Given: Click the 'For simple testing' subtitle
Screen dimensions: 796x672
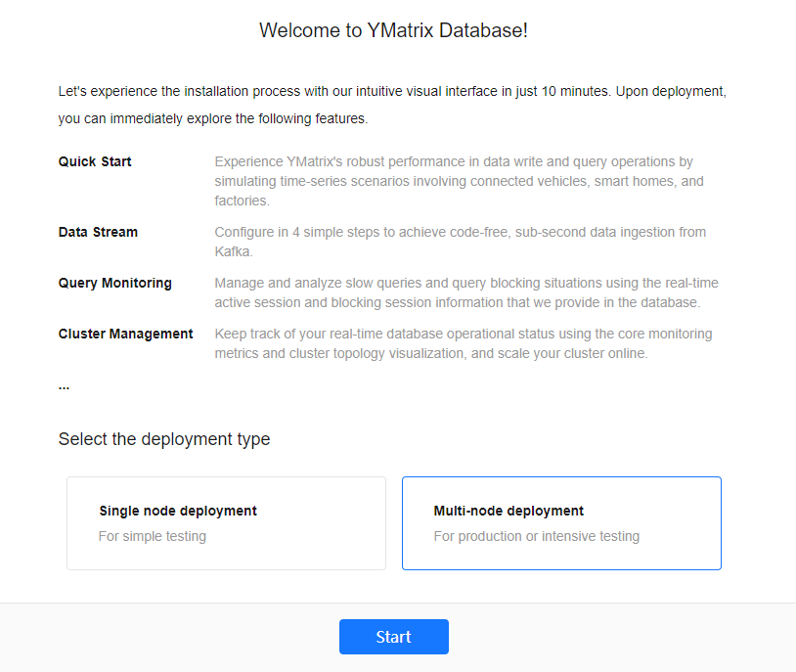Looking at the screenshot, I should click(153, 536).
